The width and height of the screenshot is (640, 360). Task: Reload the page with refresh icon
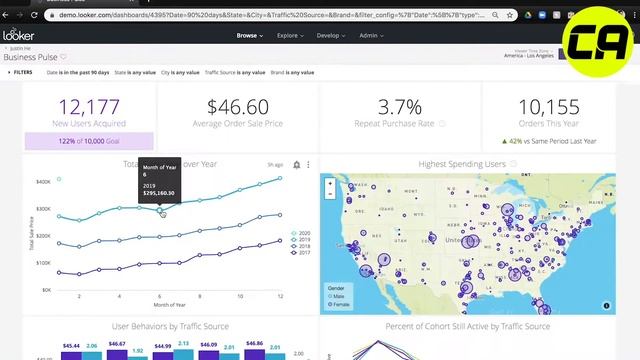(34, 15)
